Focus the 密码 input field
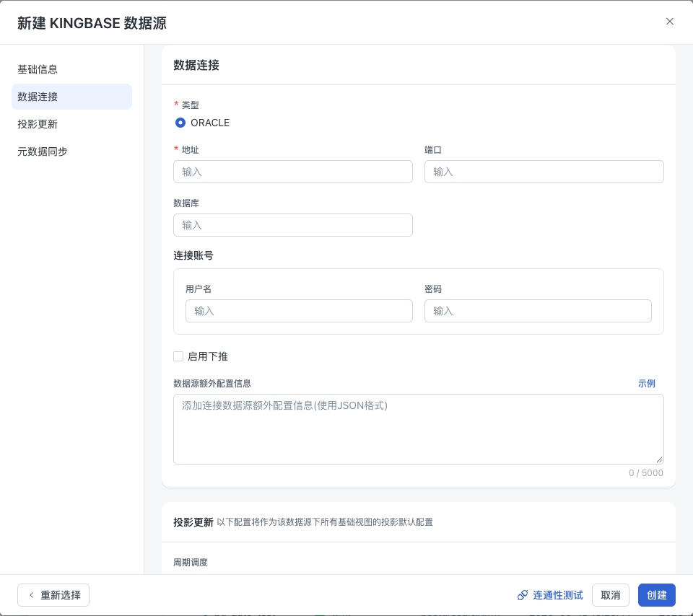Screen dimensions: 693x616 click(537, 311)
